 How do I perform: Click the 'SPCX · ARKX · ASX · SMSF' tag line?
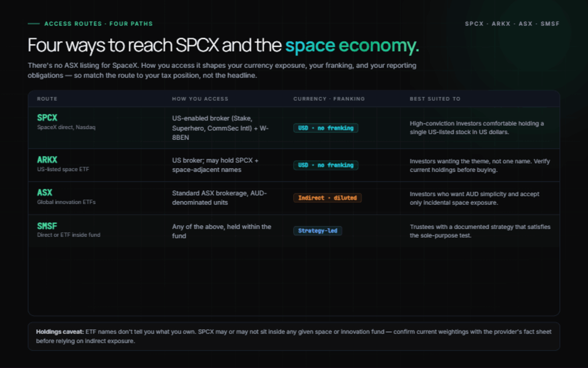point(512,24)
